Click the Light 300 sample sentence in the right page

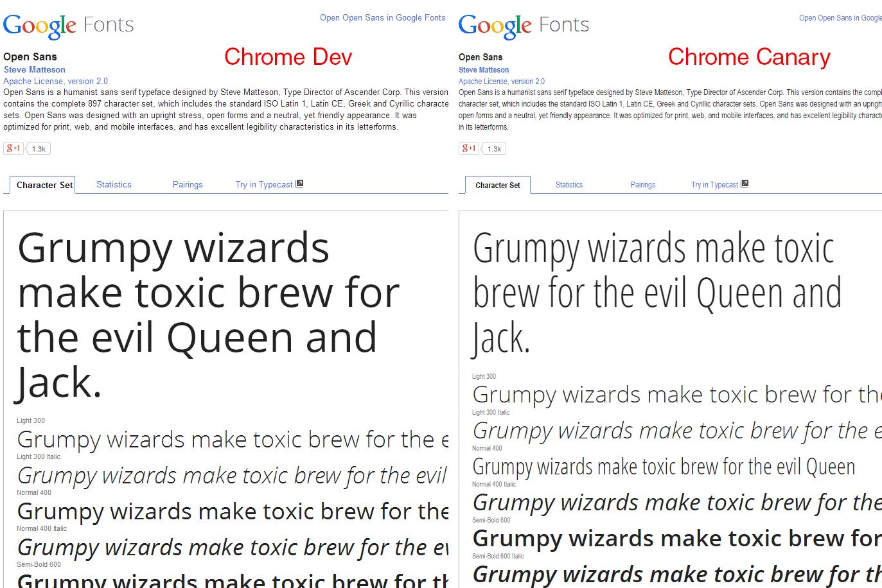tap(677, 395)
